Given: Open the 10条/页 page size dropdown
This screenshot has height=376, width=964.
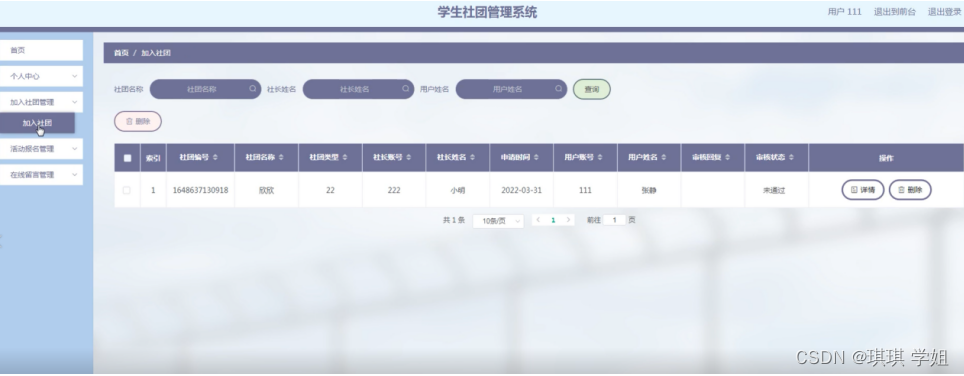Looking at the screenshot, I should pos(498,221).
